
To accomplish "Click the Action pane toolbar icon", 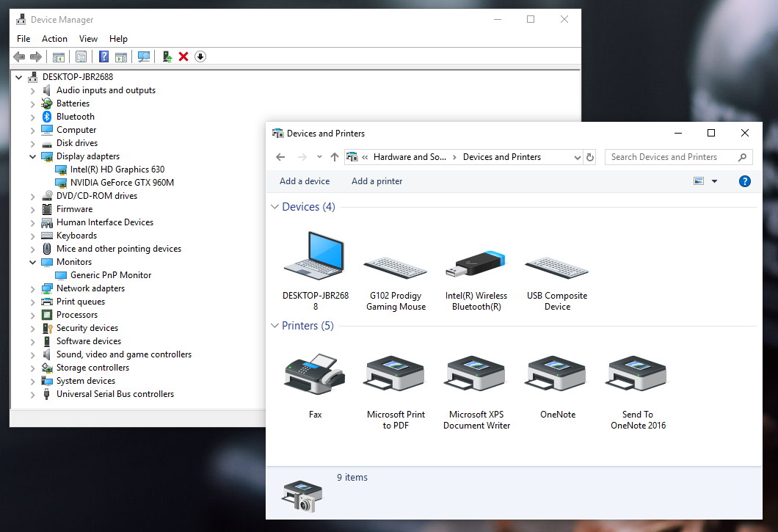I will click(x=121, y=57).
